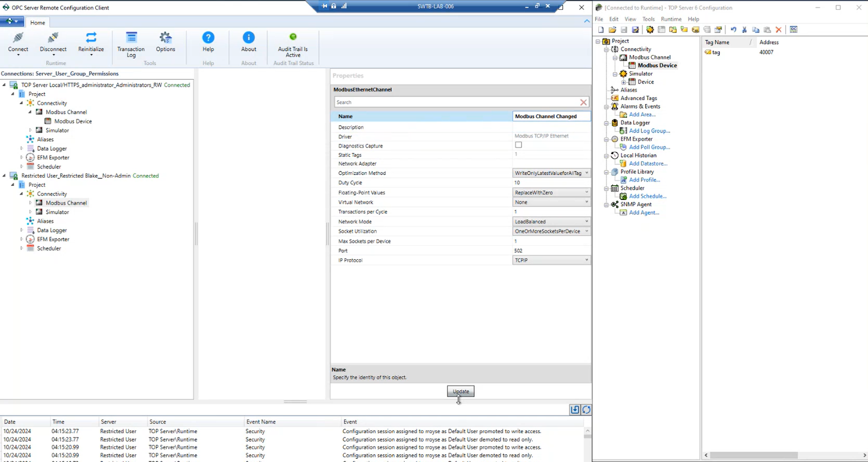Collapse Connectivity in TOP Server Configuration tree

[x=606, y=50]
